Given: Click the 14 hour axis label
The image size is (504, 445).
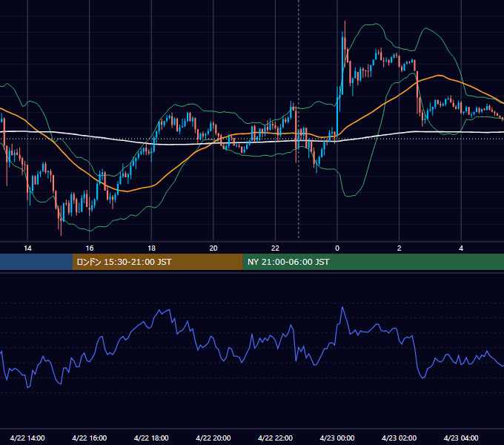Looking at the screenshot, I should [x=27, y=248].
